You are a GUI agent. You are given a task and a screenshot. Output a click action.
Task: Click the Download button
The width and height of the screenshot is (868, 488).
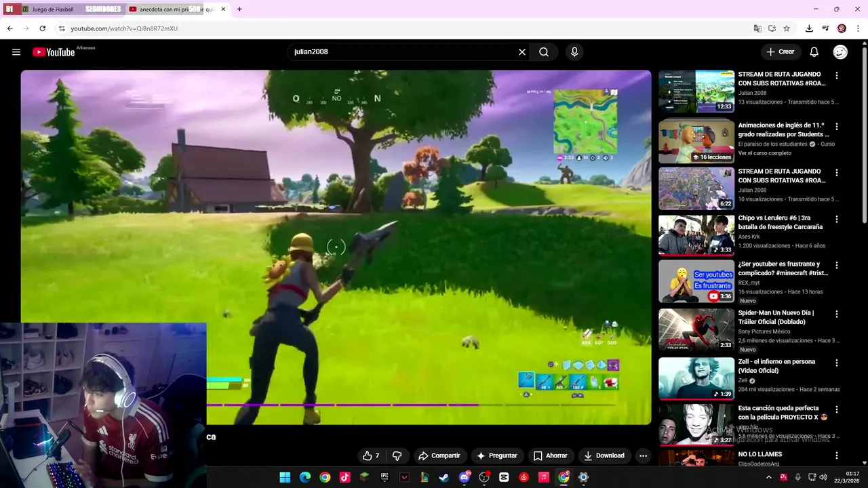click(604, 455)
